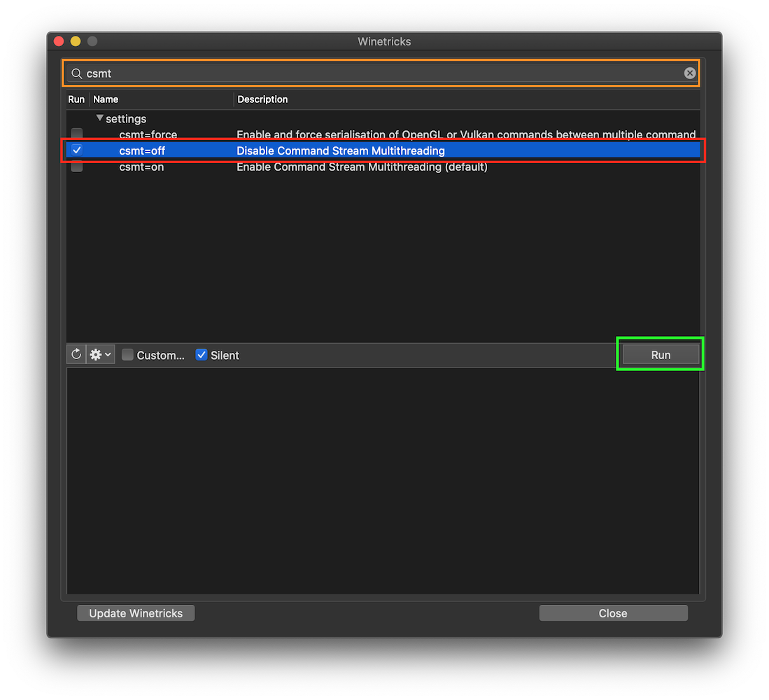Click the Run button
The image size is (769, 700).
click(660, 355)
